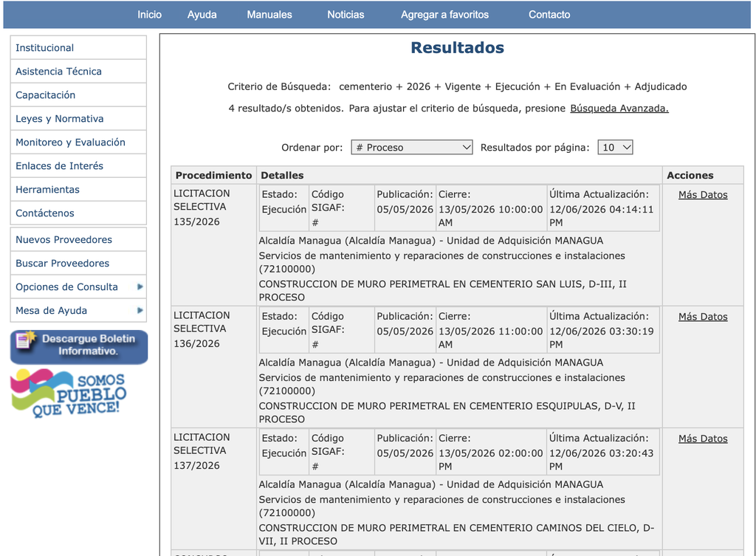This screenshot has height=556, width=756.
Task: Open the Ordenar por dropdown
Action: pyautogui.click(x=412, y=148)
